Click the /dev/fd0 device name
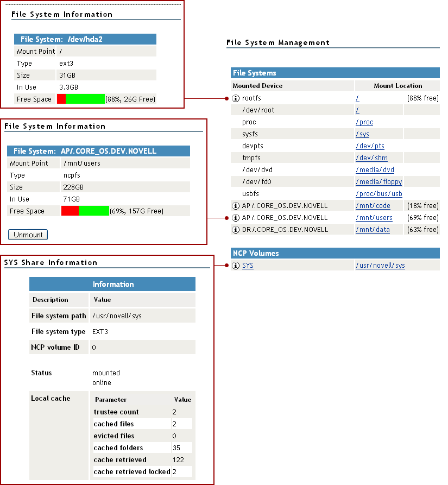 257,182
